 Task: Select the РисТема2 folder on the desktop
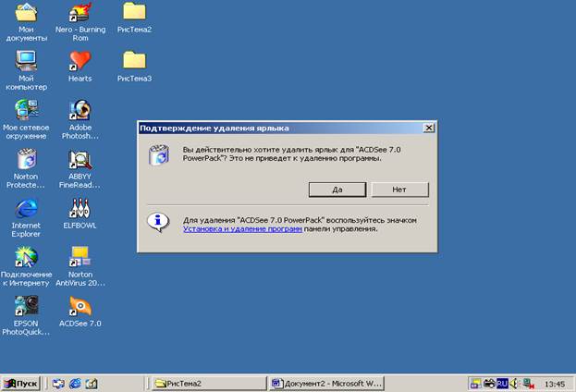click(134, 18)
